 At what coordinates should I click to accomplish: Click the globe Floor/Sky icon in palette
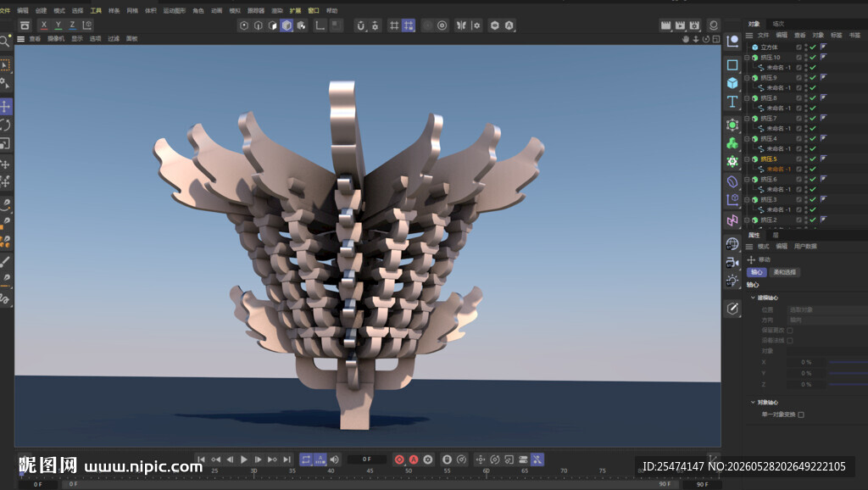[732, 243]
